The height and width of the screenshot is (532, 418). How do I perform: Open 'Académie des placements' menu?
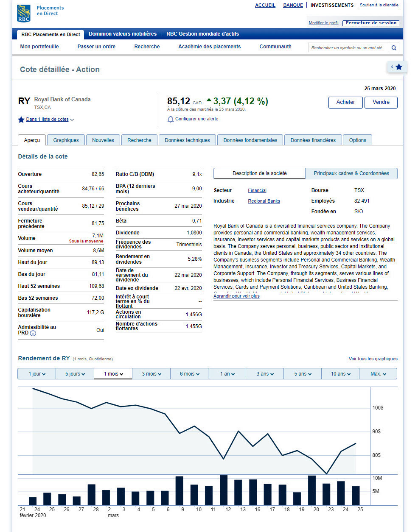210,47
